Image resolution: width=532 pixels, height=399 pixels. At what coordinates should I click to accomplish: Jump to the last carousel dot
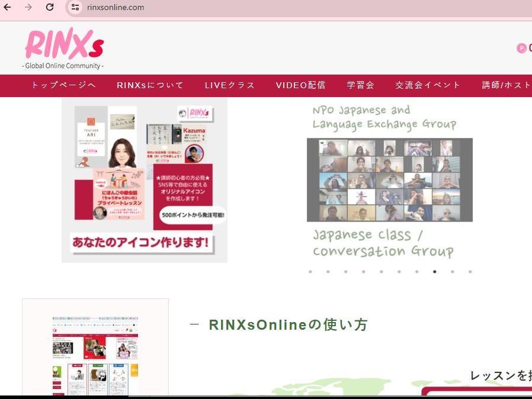coord(470,272)
